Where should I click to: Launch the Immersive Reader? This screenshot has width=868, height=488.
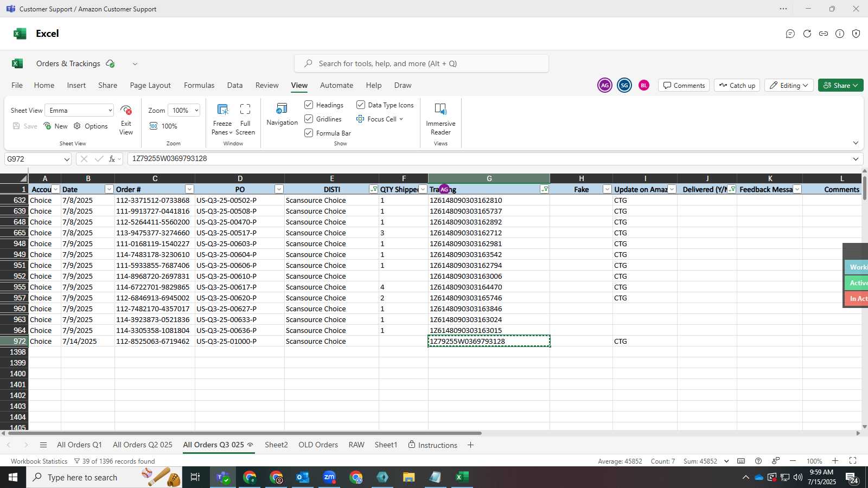pyautogui.click(x=441, y=109)
